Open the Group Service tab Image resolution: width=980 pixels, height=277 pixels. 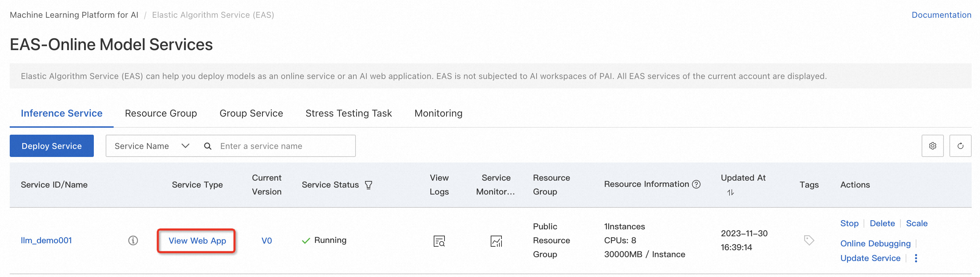[x=251, y=113]
